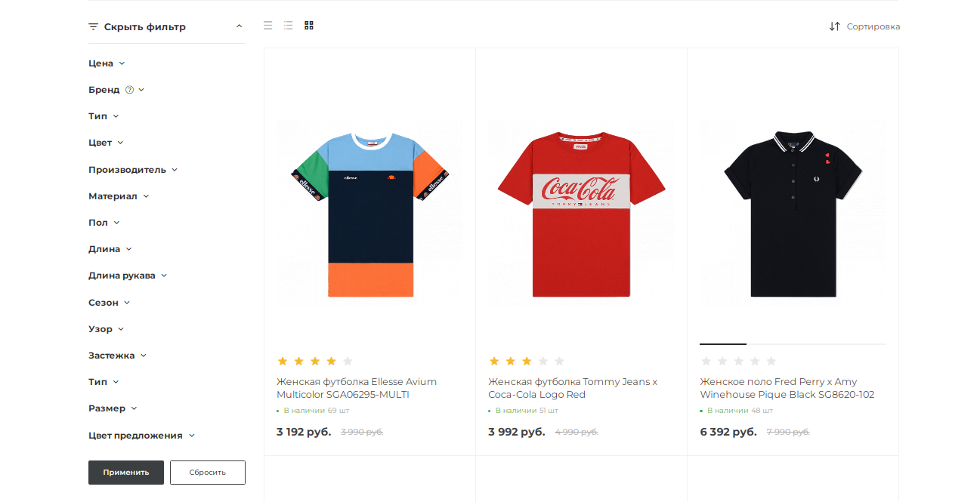
Task: Expand the Размер filter
Action: (113, 408)
